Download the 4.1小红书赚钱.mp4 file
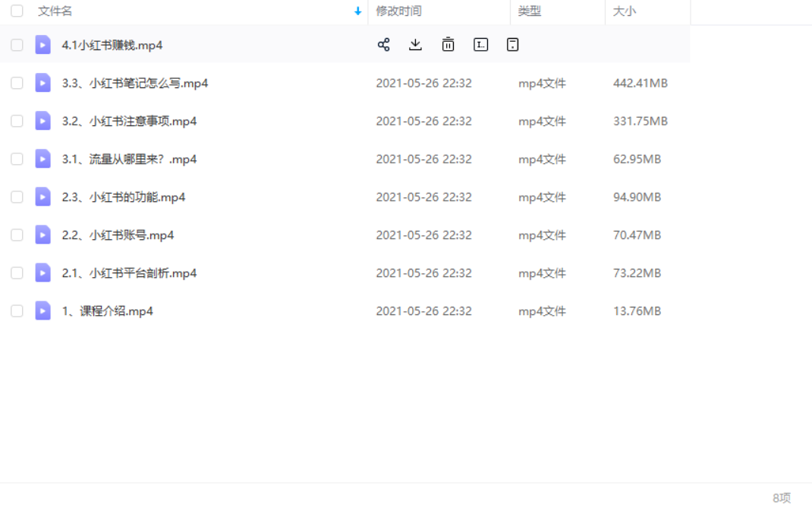Screen dimensions: 812x508 point(415,45)
